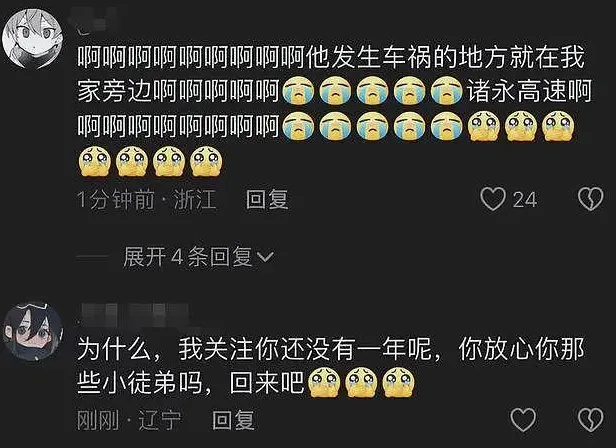Tap the blurred username of first commenter
This screenshot has width=616, height=448.
[x=92, y=24]
